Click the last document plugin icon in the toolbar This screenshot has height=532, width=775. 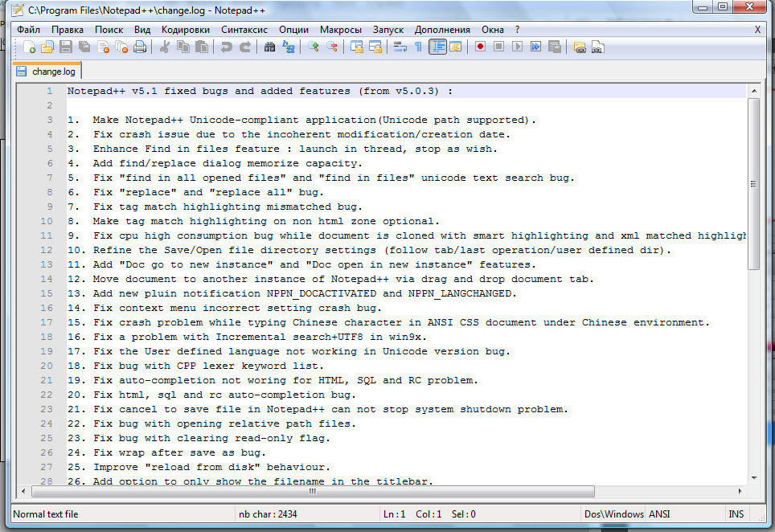click(x=597, y=47)
